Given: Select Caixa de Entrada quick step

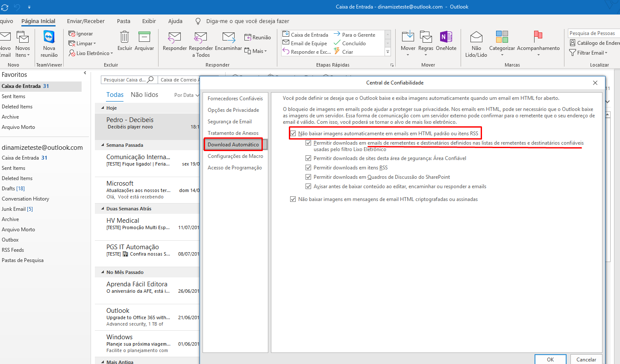Looking at the screenshot, I should 306,35.
